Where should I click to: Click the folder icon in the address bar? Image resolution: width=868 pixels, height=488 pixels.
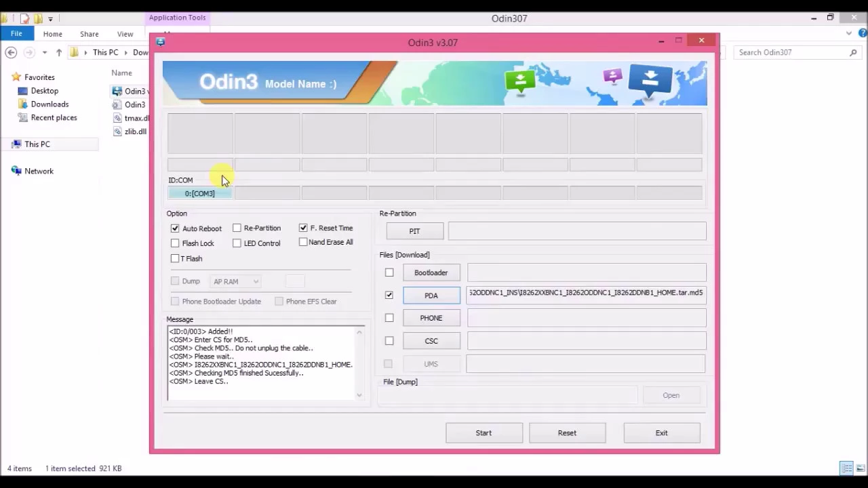75,52
